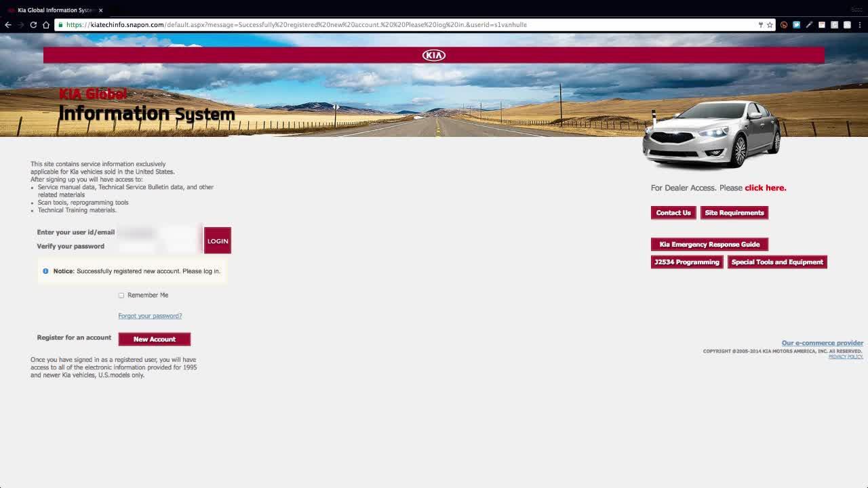Open Site Requirements
The height and width of the screenshot is (488, 868).
click(x=734, y=213)
